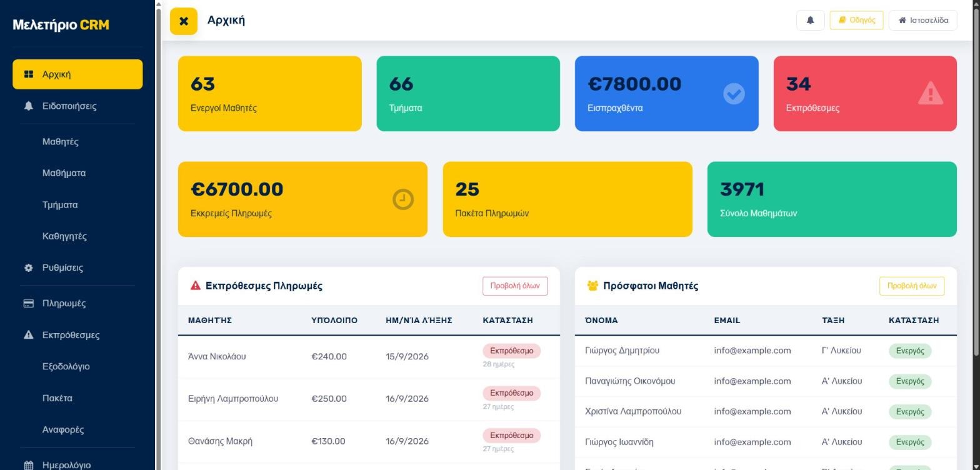
Task: Open Πακέτα in the sidebar
Action: pos(77,398)
